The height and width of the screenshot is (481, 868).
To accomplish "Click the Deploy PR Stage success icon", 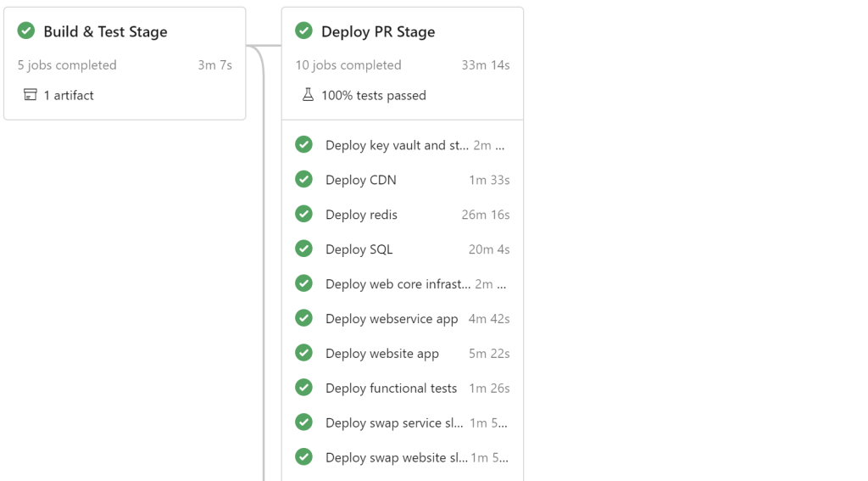I will pyautogui.click(x=303, y=31).
